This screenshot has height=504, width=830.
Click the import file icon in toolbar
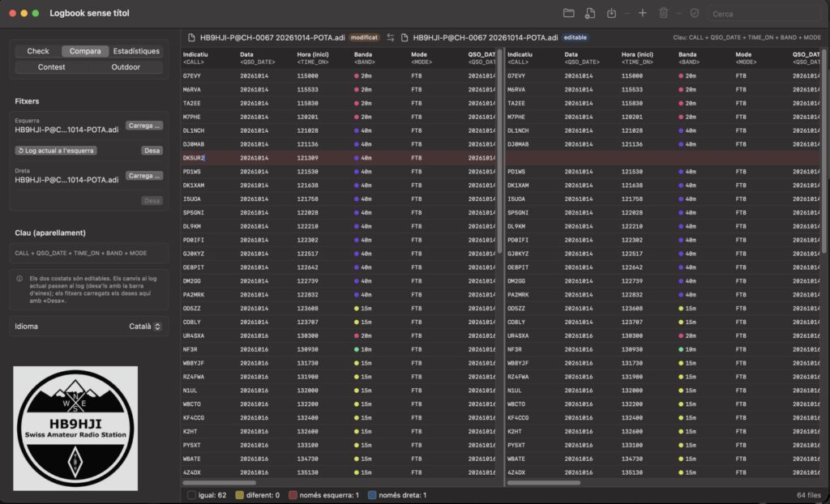[590, 13]
